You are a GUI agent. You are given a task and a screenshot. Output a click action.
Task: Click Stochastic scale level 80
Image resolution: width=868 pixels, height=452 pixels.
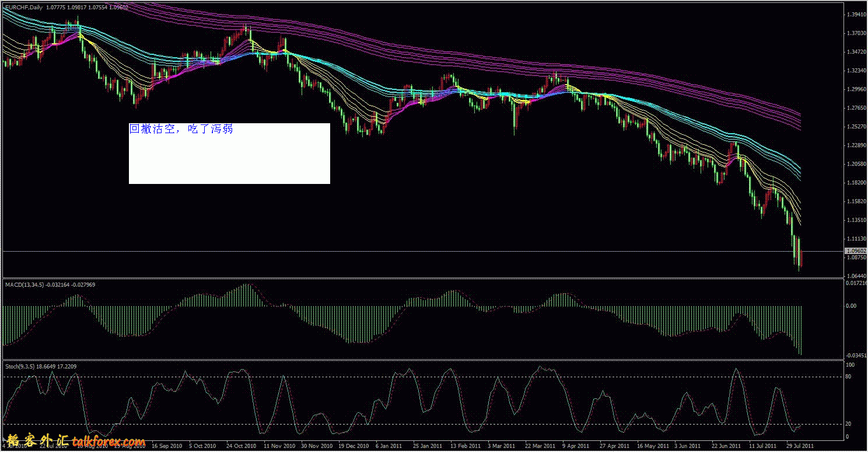pos(849,377)
